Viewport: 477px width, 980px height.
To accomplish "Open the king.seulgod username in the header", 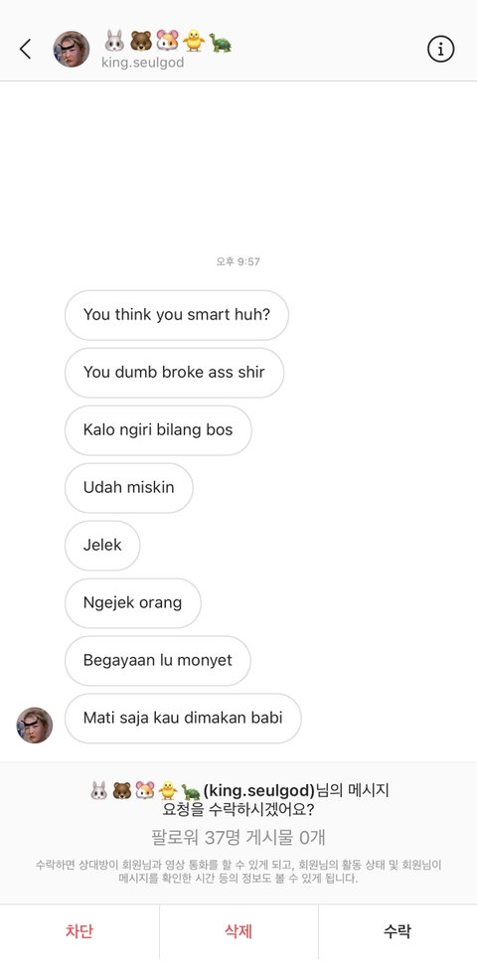I will (x=142, y=64).
